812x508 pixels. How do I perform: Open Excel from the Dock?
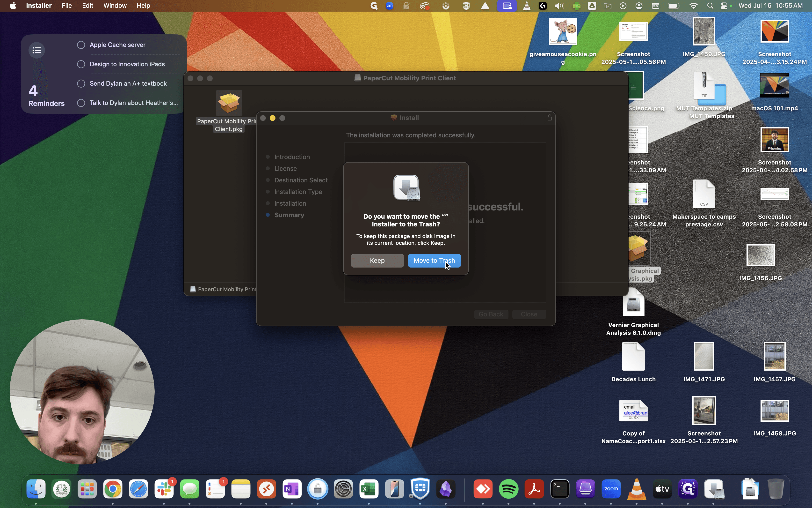tap(369, 489)
